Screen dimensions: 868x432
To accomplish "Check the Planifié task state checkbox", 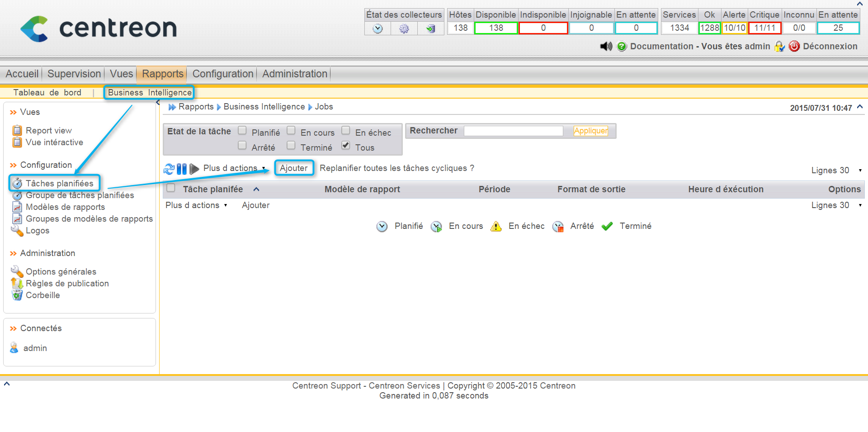I will pos(242,130).
